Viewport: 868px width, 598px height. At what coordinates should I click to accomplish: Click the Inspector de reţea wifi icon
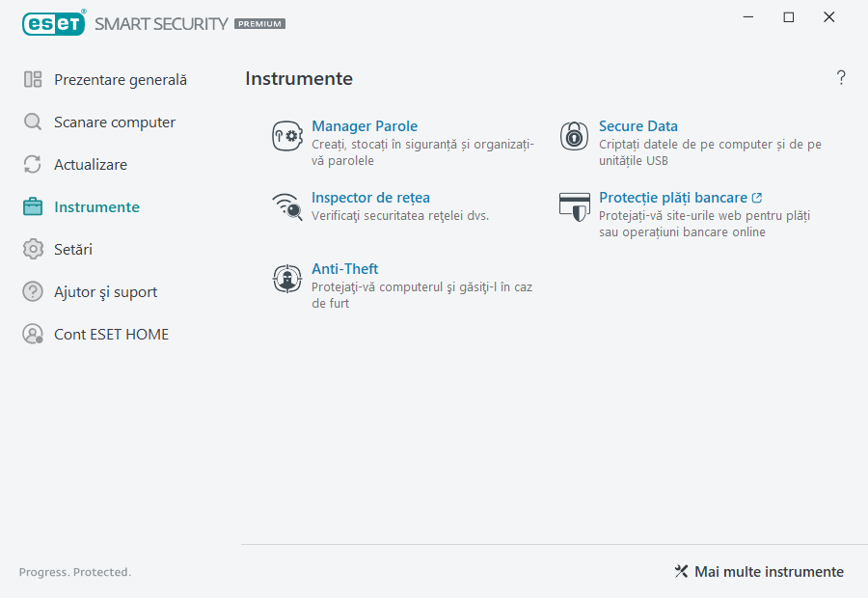click(286, 206)
